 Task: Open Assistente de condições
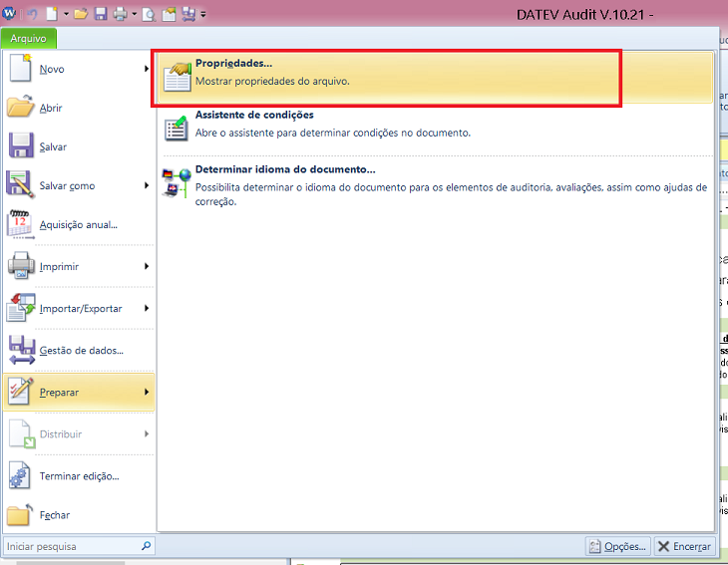(x=436, y=129)
